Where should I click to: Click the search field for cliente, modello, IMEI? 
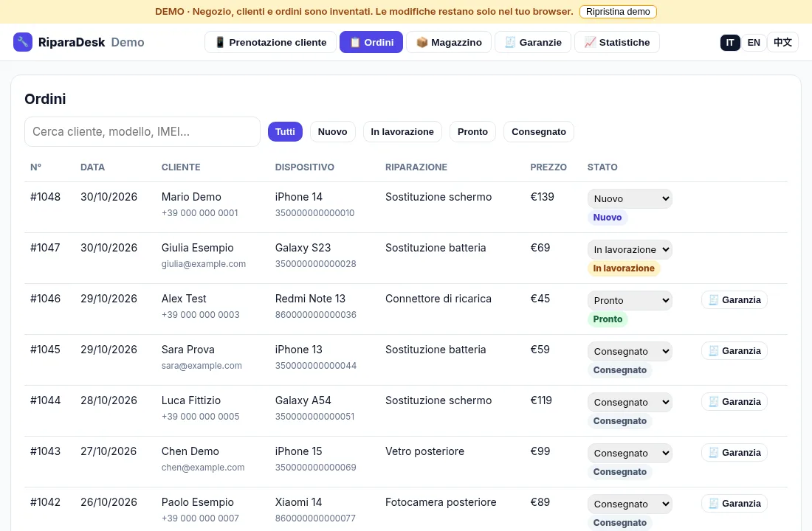coord(142,131)
